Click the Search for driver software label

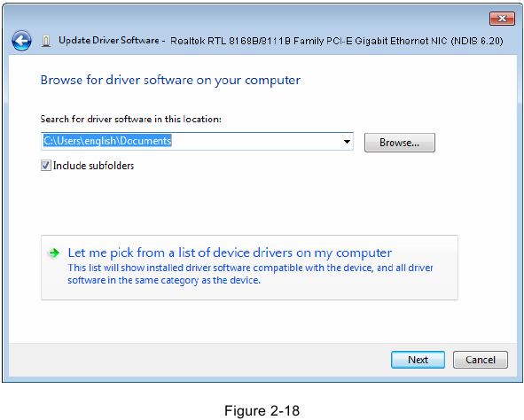point(130,120)
